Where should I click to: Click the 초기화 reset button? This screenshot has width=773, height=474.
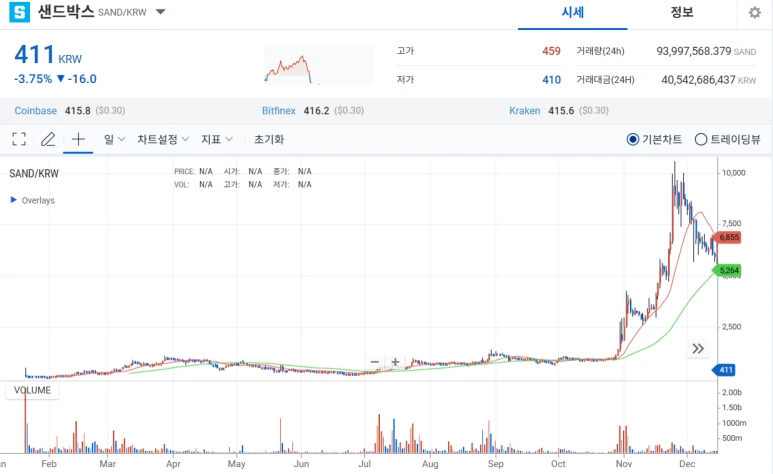coord(269,140)
